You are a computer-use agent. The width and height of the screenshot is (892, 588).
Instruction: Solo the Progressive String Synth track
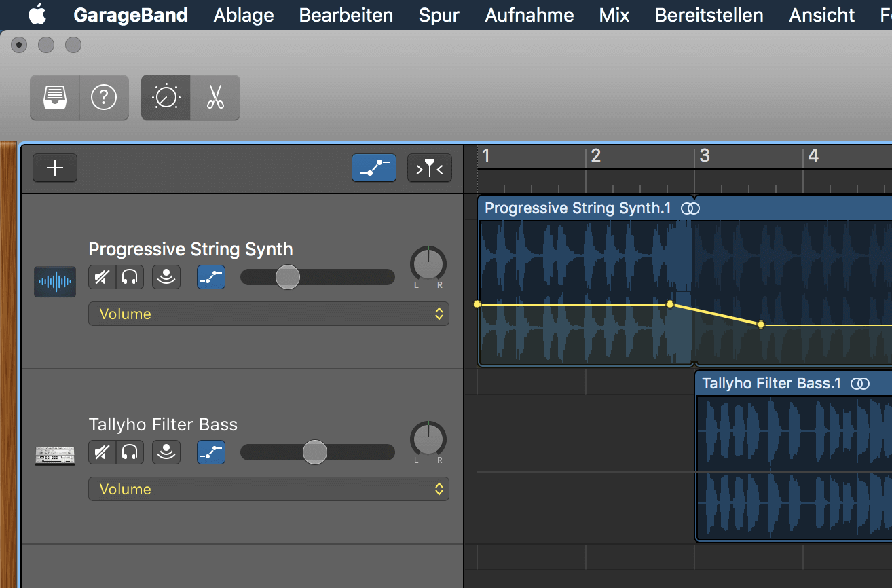pos(130,277)
